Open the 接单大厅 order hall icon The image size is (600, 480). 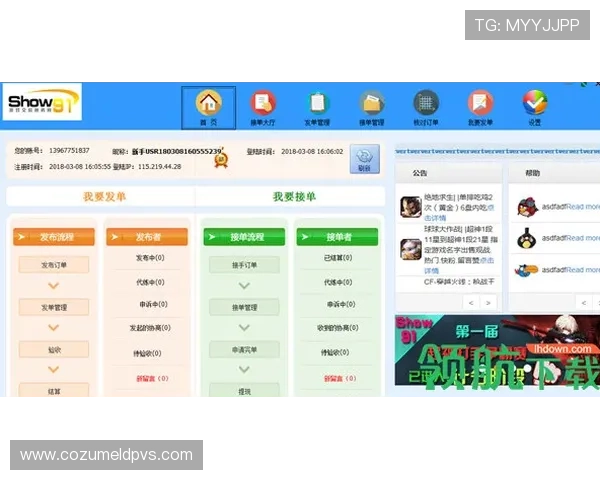(x=263, y=108)
